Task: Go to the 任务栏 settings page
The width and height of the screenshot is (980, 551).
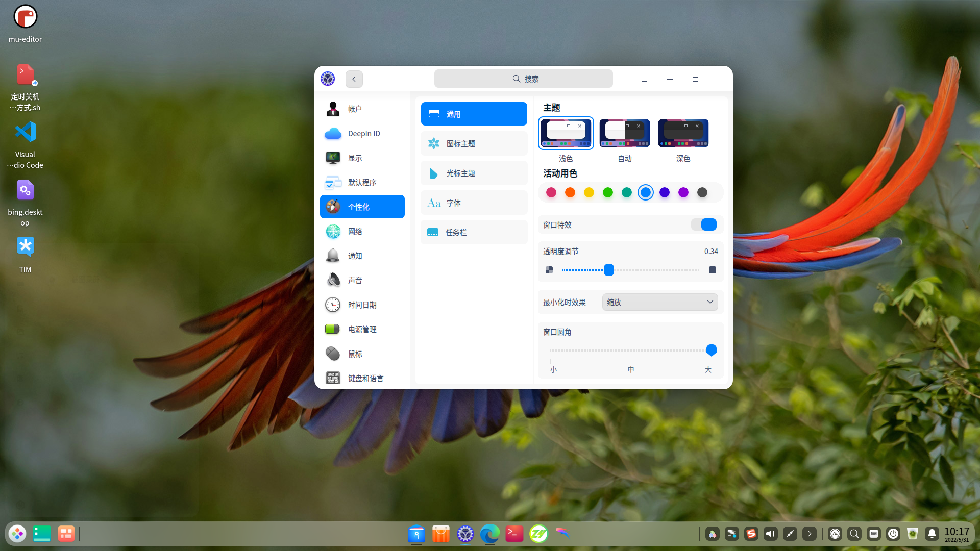Action: click(x=474, y=232)
